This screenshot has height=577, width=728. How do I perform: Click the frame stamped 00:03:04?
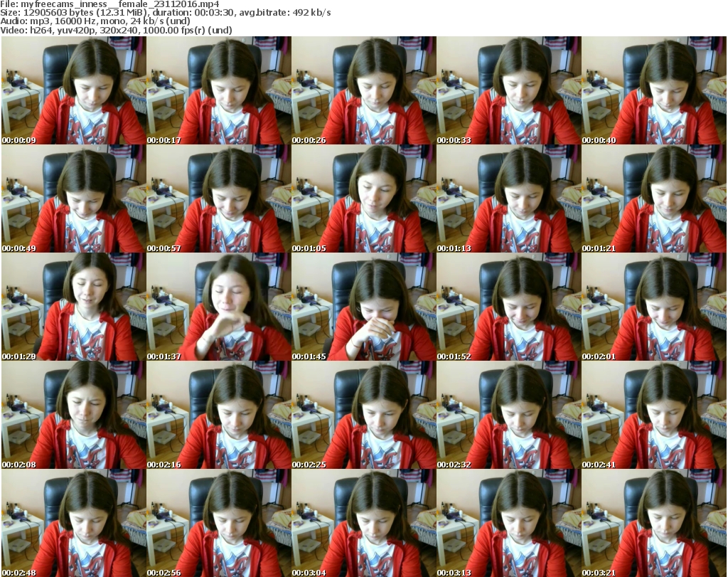click(x=363, y=523)
